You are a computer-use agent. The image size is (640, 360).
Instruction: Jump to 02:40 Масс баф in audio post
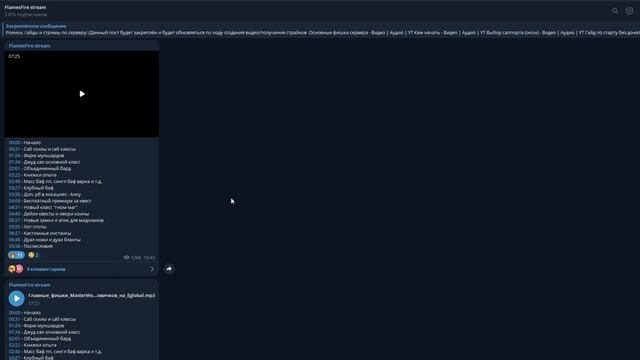[x=14, y=351]
